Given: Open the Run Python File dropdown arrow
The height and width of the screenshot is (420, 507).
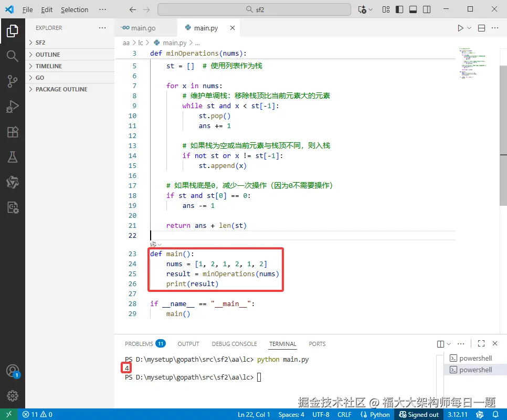Looking at the screenshot, I should 469,28.
